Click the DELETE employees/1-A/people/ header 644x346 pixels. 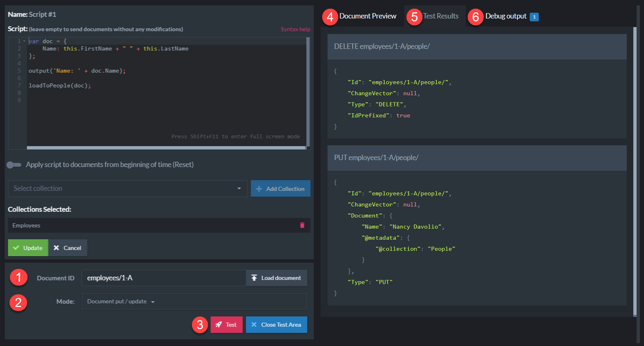(477, 46)
